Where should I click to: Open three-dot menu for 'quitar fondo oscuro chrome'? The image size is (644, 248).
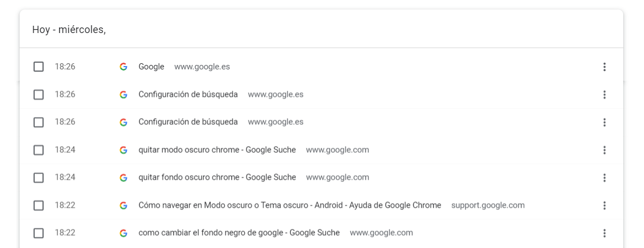[x=604, y=177]
